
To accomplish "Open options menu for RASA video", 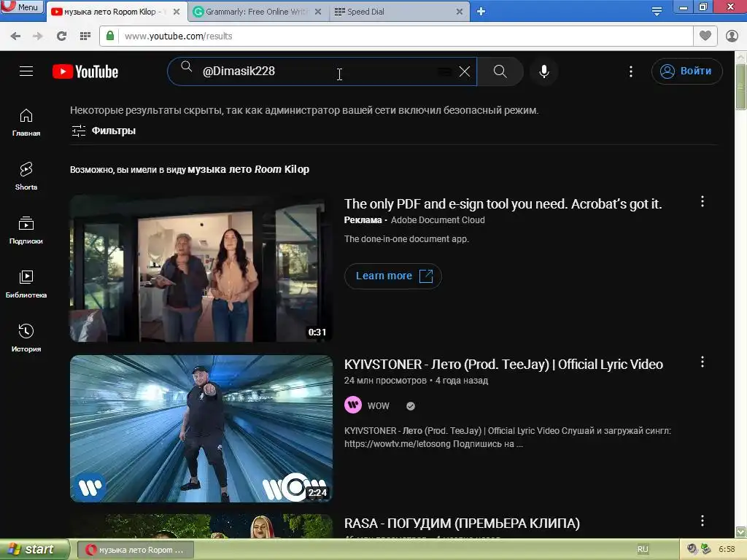I will (x=703, y=521).
